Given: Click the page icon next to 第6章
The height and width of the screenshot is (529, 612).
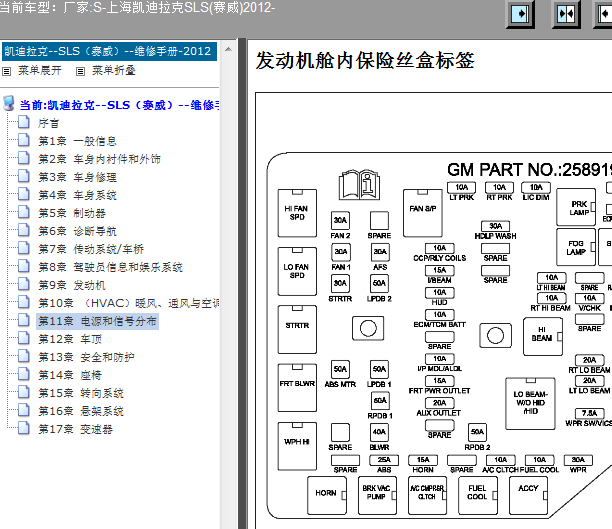Looking at the screenshot, I should coord(24,230).
